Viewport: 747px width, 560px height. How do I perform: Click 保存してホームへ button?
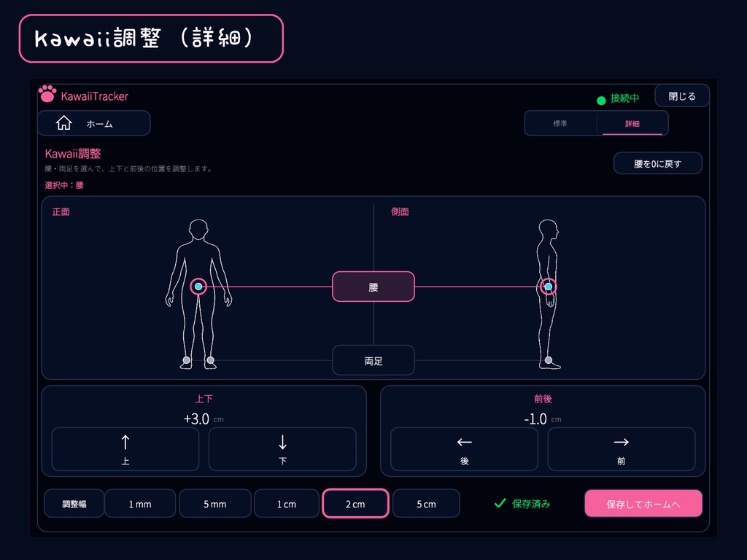click(643, 504)
